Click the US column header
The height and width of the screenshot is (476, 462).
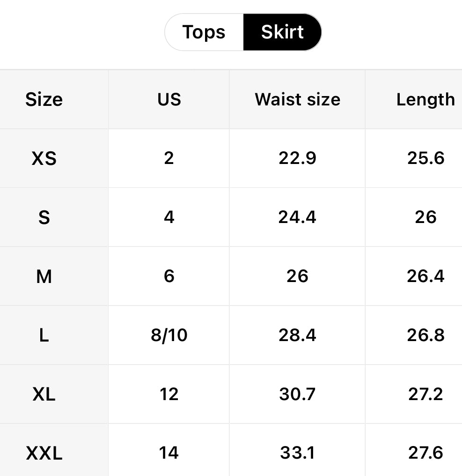pyautogui.click(x=169, y=99)
